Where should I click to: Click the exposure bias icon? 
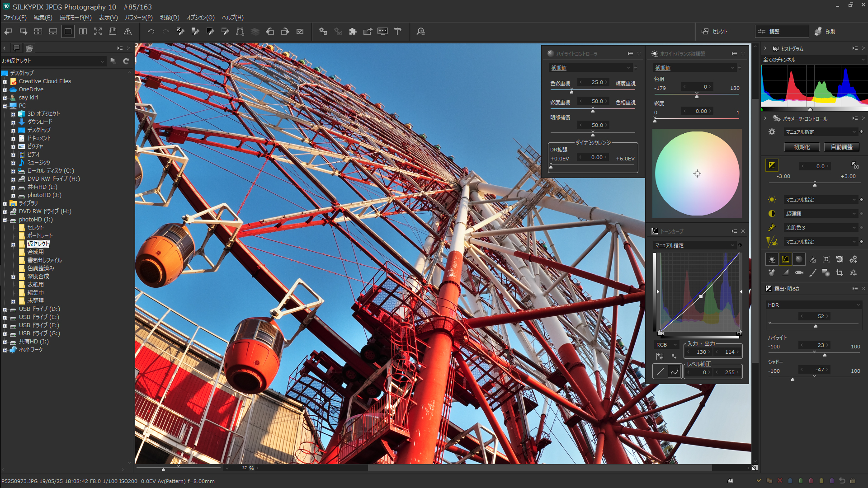[772, 165]
